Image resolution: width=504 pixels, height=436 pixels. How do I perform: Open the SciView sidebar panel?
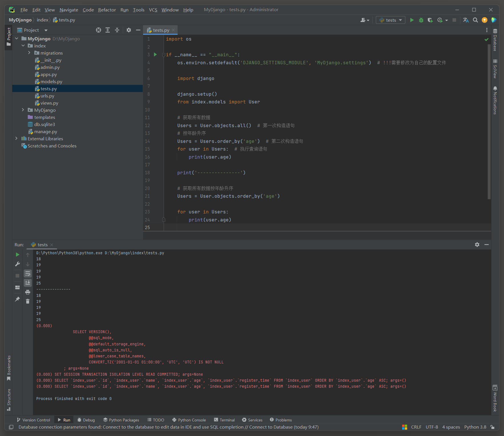click(495, 69)
